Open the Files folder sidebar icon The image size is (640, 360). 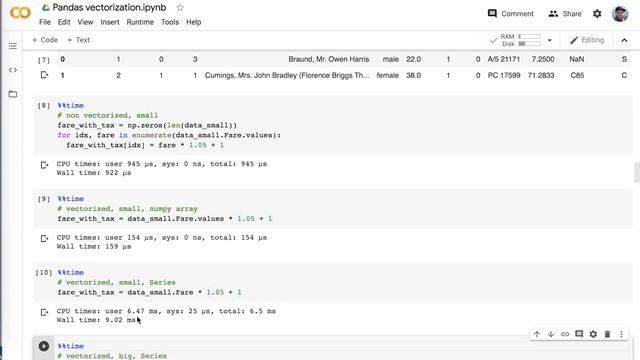[x=13, y=94]
